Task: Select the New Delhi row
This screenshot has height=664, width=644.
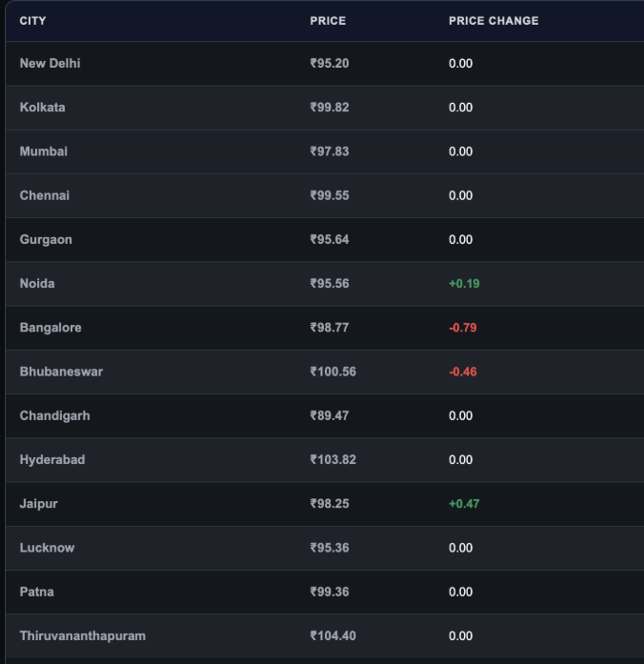Action: click(x=325, y=64)
